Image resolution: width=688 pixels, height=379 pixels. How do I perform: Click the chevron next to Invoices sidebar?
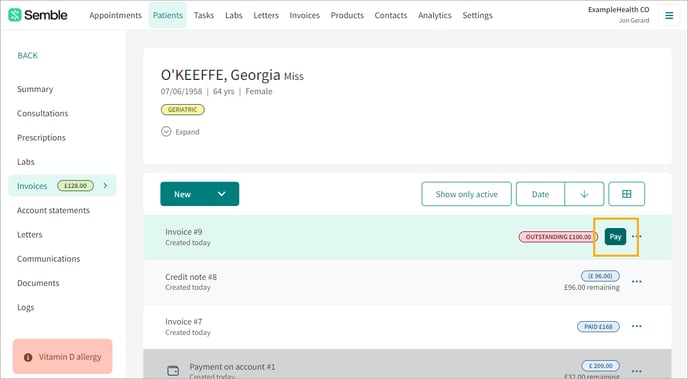pos(105,186)
